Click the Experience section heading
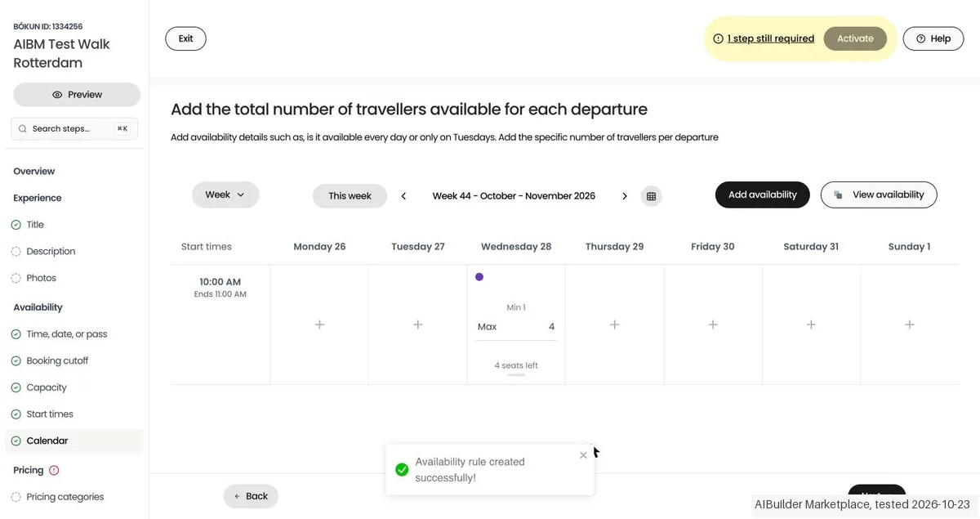980x519 pixels. [38, 198]
